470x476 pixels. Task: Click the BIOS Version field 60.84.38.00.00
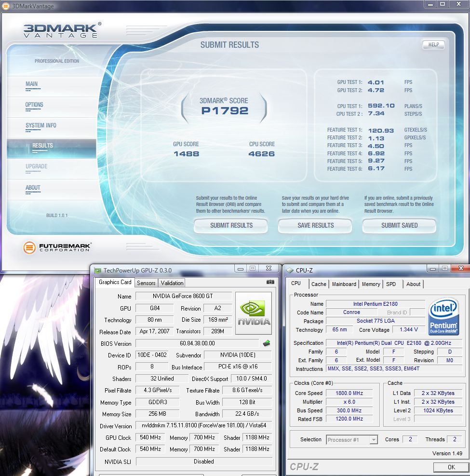197,343
